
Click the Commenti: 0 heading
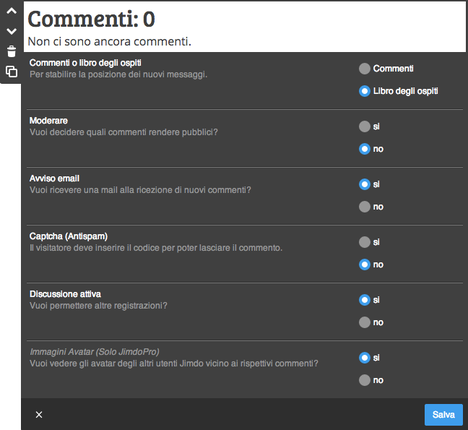91,19
